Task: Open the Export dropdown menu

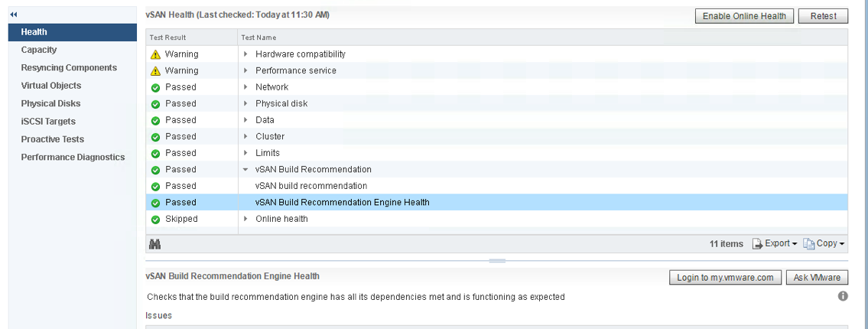Action: (x=775, y=243)
